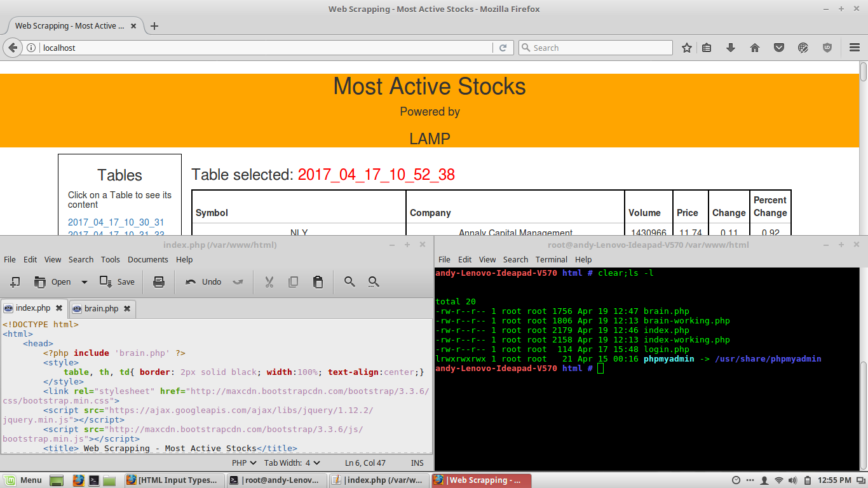Open the editor's Tools menu

[x=110, y=259]
